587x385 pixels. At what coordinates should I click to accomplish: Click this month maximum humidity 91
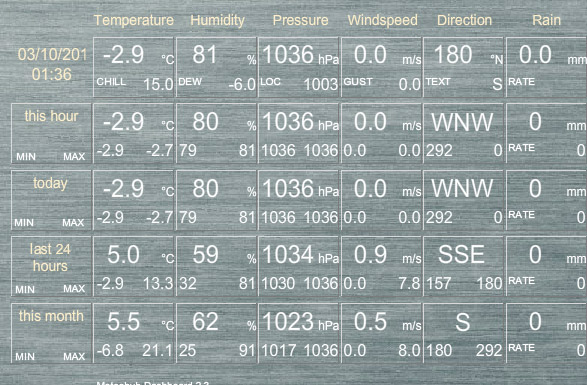point(247,351)
